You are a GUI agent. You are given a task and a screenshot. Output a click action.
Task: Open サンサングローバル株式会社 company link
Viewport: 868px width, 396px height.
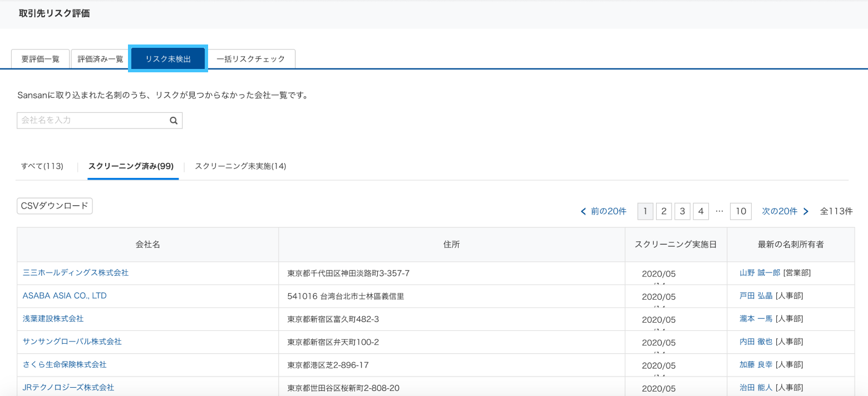click(72, 341)
